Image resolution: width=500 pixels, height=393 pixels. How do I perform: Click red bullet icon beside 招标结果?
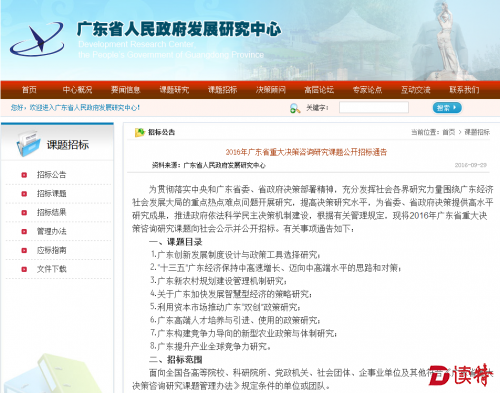point(24,212)
